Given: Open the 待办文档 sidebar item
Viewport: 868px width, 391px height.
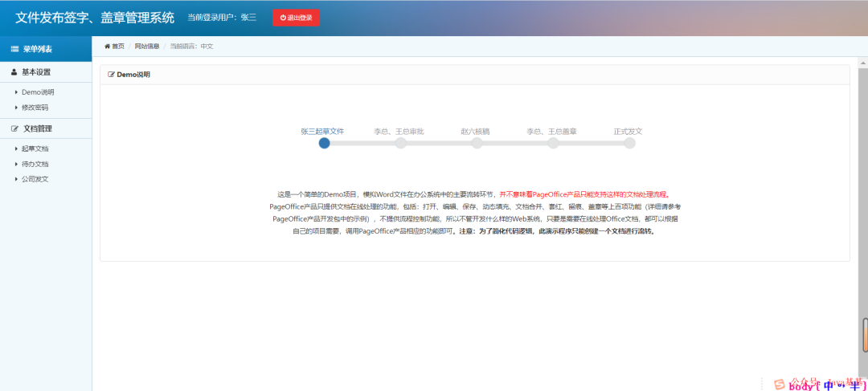Looking at the screenshot, I should [35, 165].
